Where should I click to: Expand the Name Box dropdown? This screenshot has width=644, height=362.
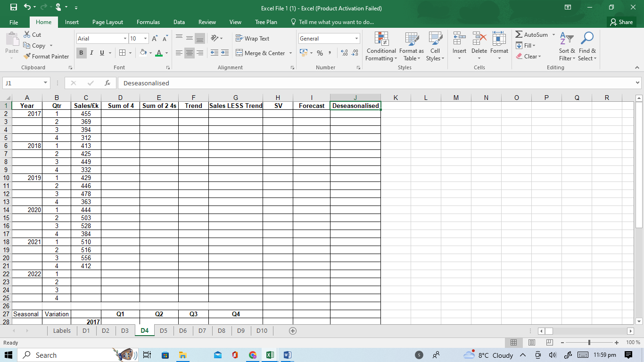click(x=45, y=83)
